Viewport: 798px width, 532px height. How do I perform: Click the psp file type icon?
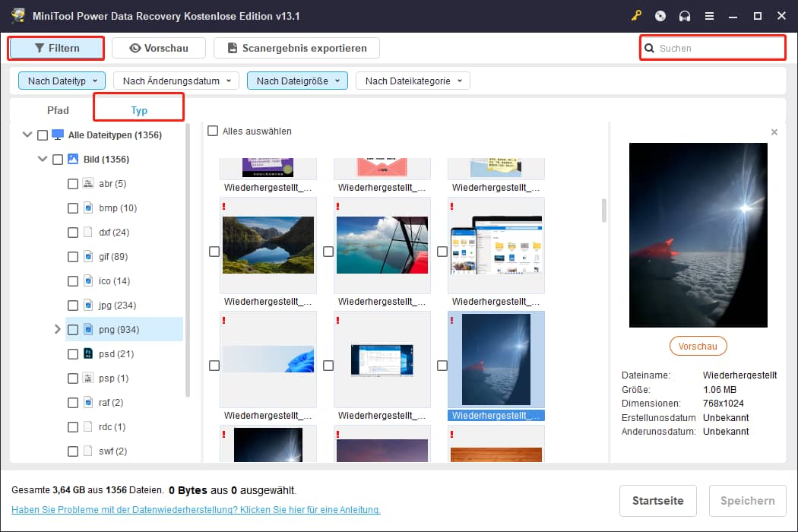pos(88,378)
